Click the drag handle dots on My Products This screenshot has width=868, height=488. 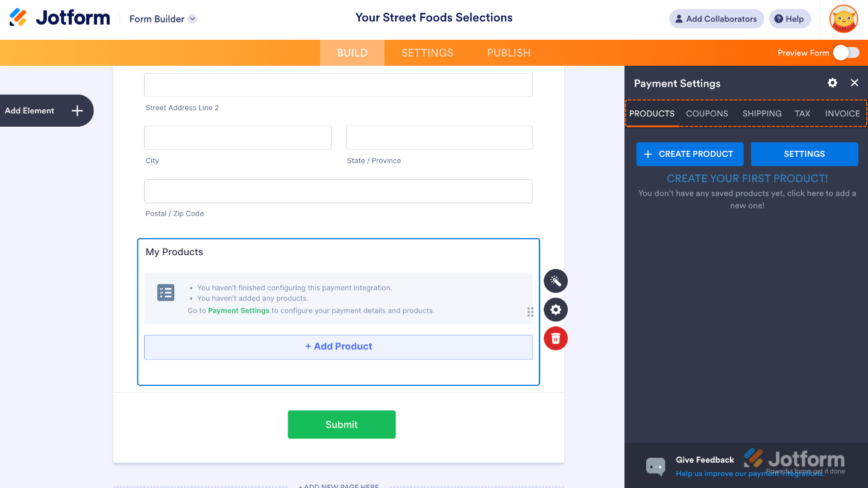[x=530, y=312]
